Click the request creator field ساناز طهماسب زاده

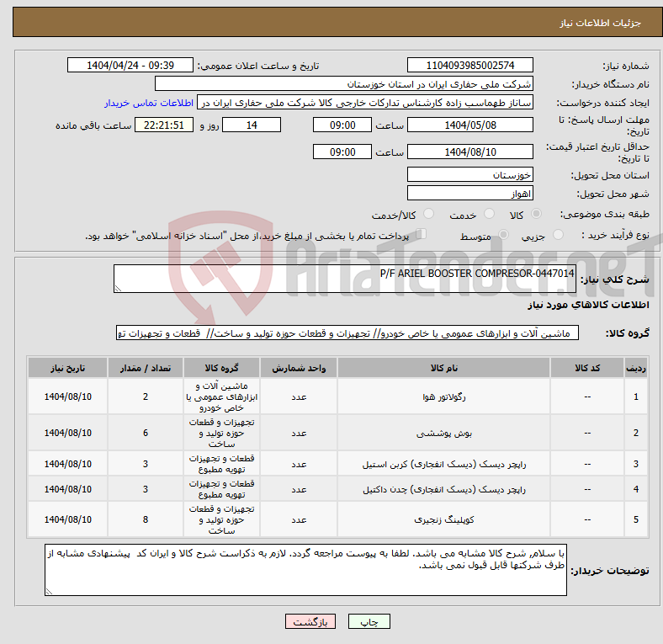[365, 103]
